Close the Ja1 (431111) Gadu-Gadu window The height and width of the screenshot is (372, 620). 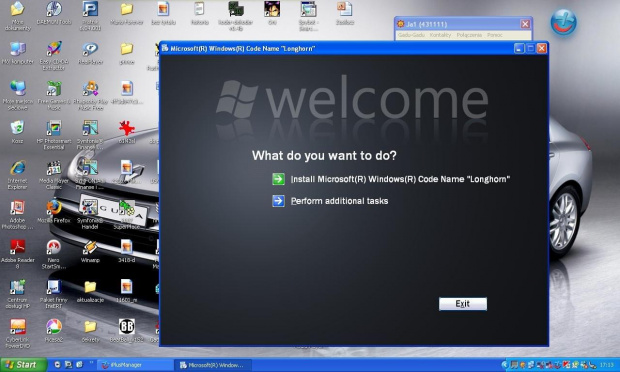tap(525, 24)
